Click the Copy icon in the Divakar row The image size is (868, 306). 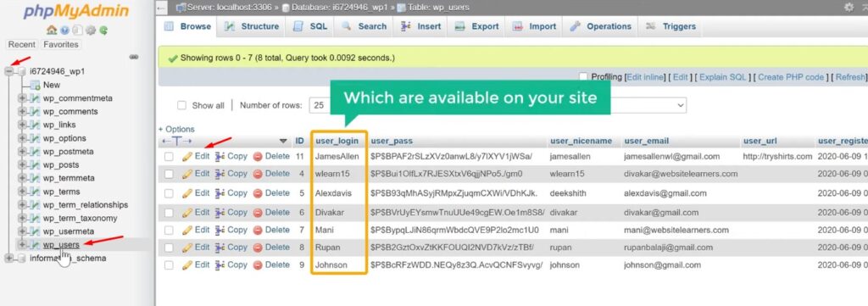tap(220, 213)
